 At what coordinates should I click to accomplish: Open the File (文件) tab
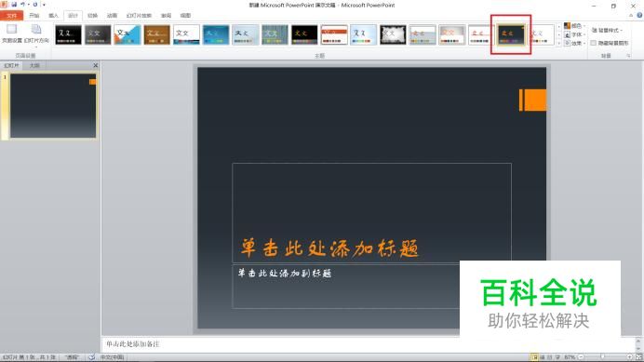(x=11, y=16)
